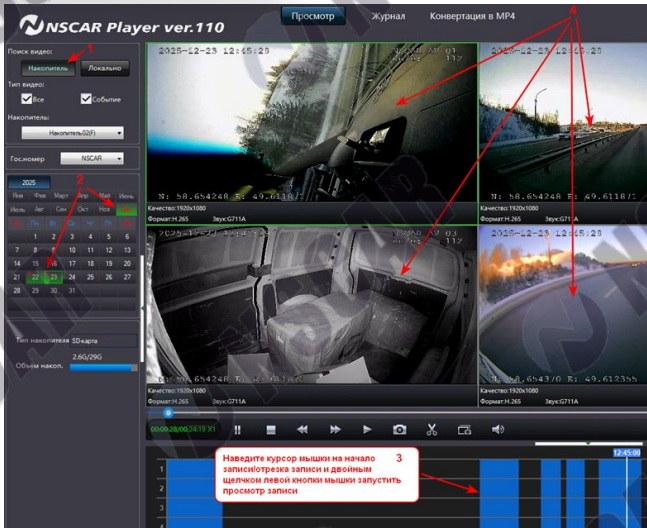Select the month Ноя in the calendar
647x528 pixels.
point(104,209)
